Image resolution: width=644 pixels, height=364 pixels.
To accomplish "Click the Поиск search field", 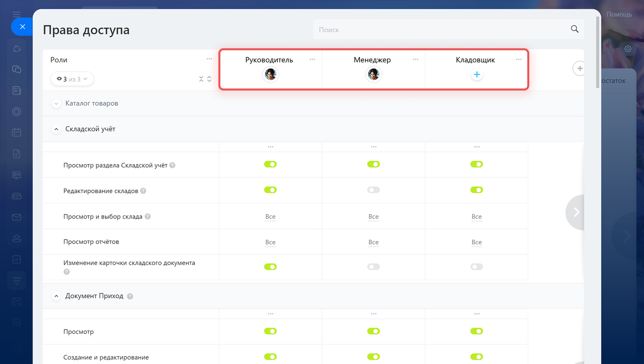I will point(436,29).
